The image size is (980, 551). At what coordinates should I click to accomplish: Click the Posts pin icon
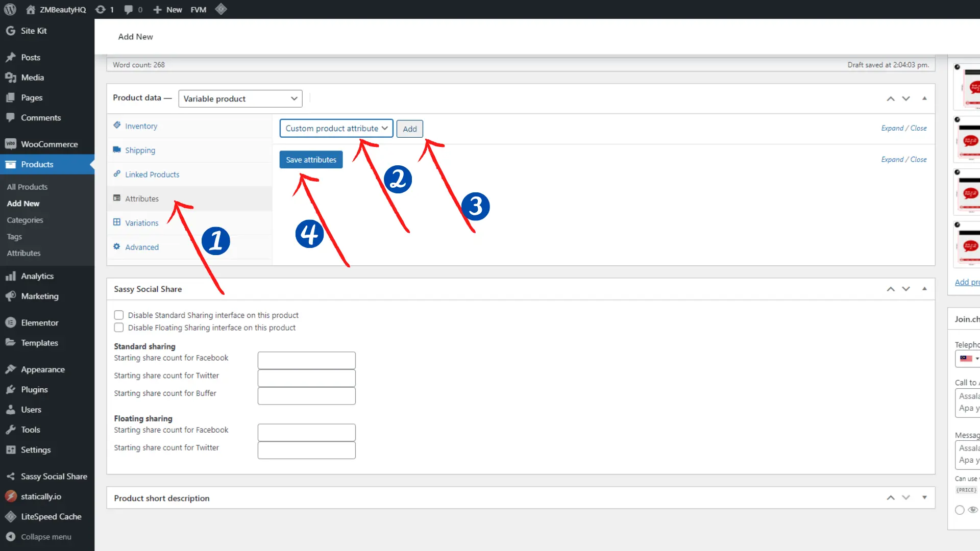tap(11, 57)
